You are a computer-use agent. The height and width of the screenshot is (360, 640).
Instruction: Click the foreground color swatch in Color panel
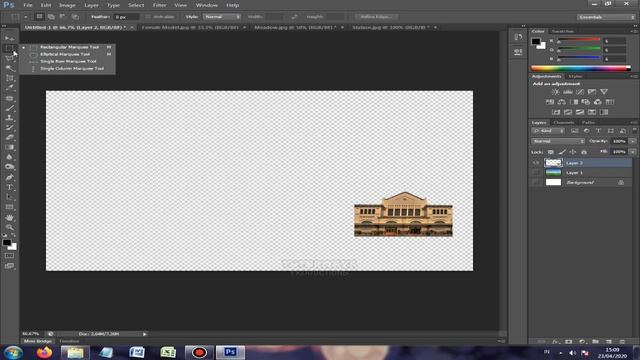pyautogui.click(x=536, y=41)
